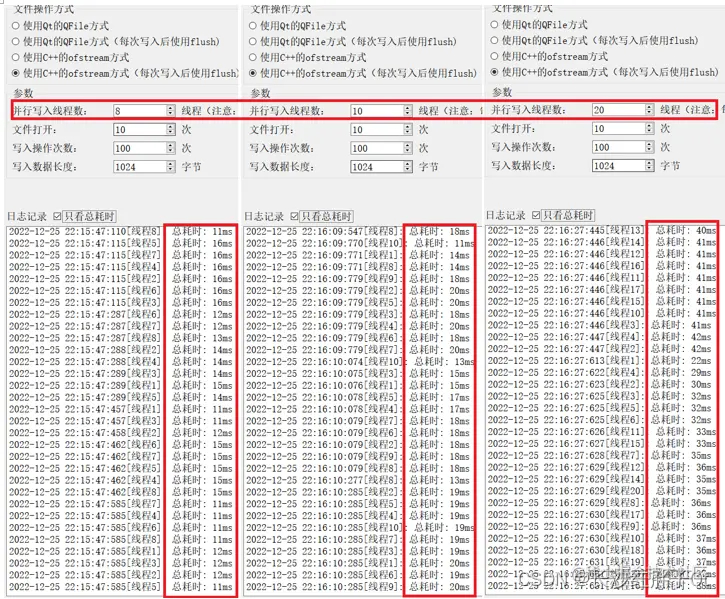Select log row 22:15:47:110[线程8]
This screenshot has width=725, height=599.
121,231
